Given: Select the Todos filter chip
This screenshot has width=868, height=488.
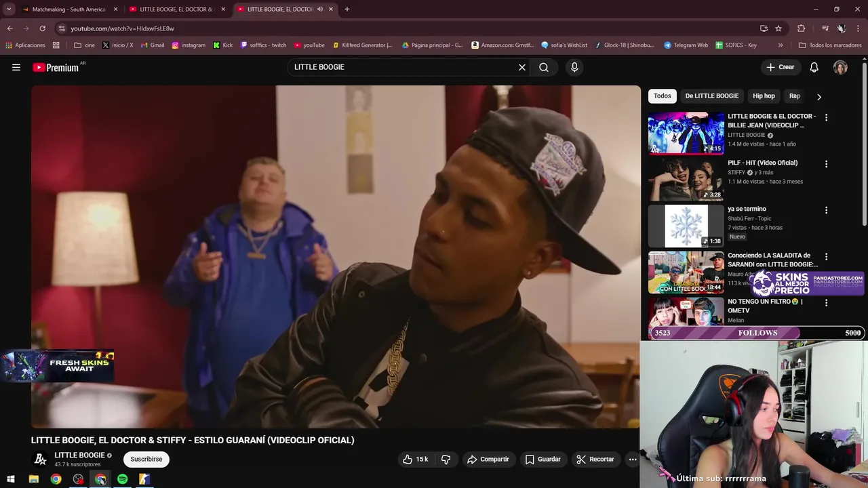Looking at the screenshot, I should [663, 96].
